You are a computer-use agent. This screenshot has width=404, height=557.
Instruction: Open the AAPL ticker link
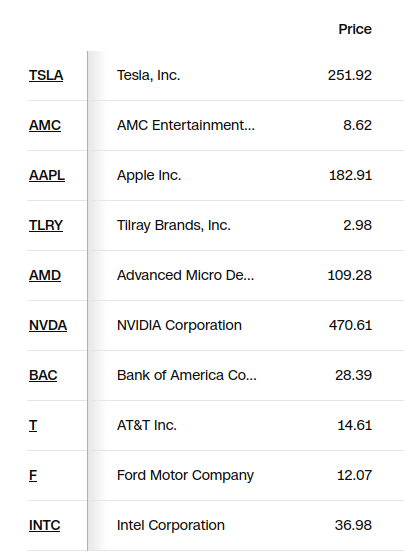[x=47, y=175]
